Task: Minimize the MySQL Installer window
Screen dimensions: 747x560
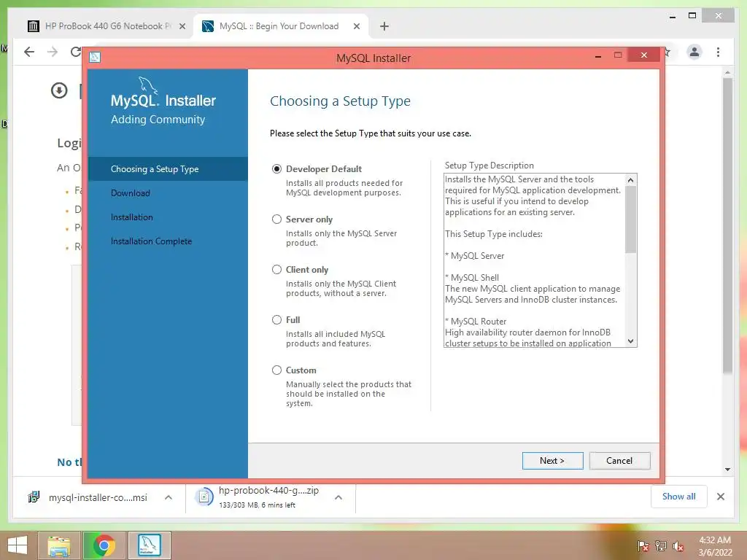Action: tap(598, 56)
